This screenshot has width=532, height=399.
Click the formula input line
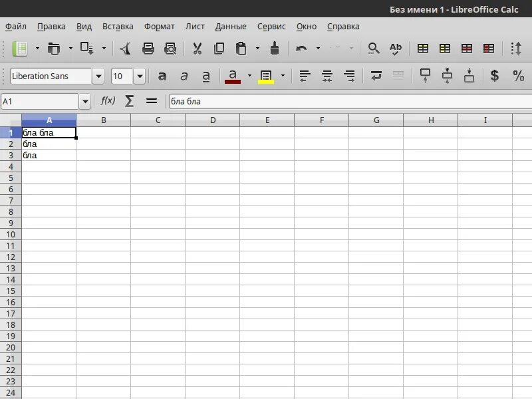click(x=350, y=102)
